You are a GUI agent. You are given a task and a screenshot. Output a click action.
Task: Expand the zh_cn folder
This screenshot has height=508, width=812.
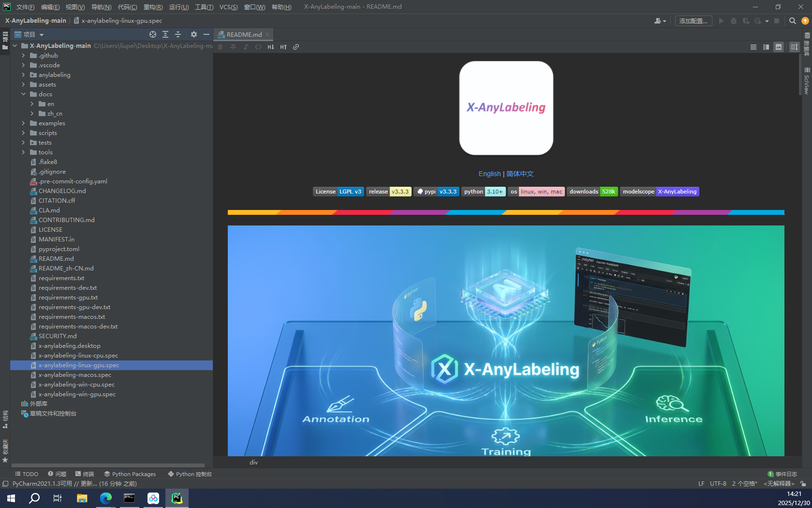[x=32, y=114]
